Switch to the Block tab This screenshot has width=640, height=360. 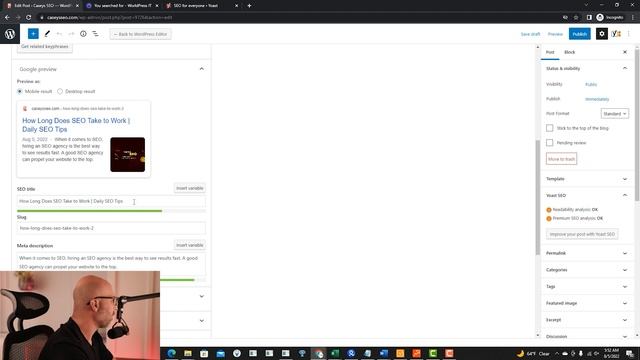[x=569, y=52]
